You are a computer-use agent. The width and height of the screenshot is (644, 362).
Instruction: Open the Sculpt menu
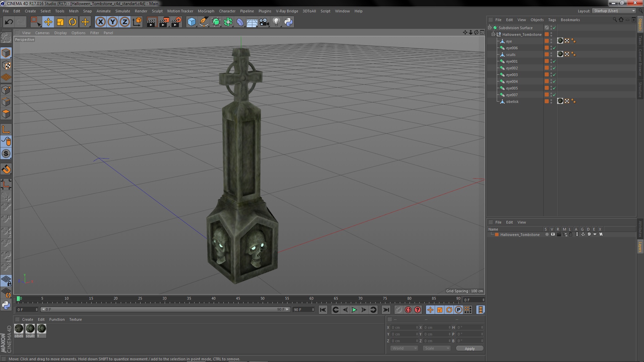click(157, 11)
